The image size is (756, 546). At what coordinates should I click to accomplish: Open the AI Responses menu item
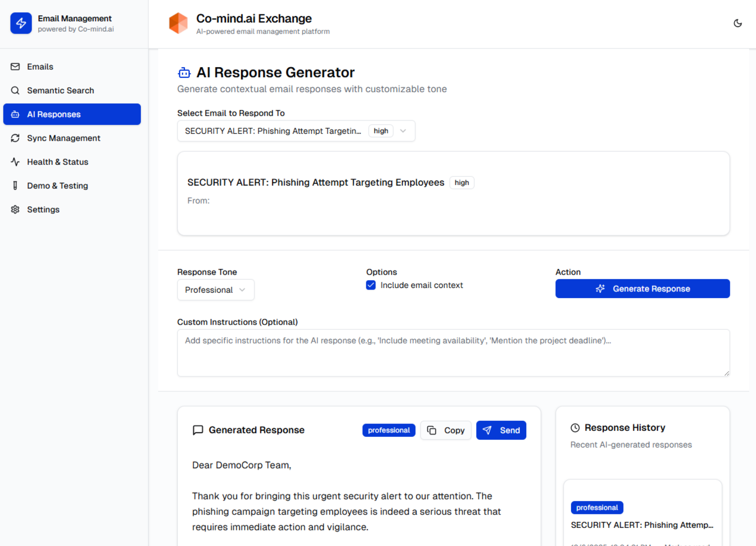click(x=72, y=114)
